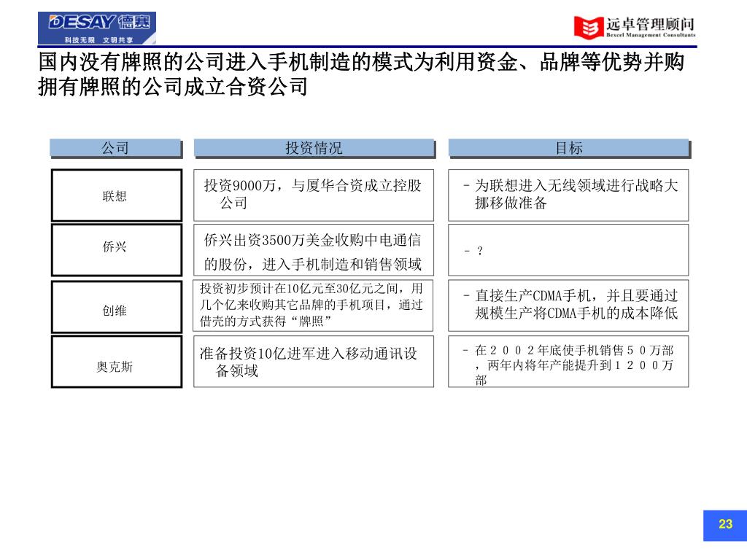The height and width of the screenshot is (560, 747).
Task: Click the text 侨兴出资3500万美金收购中电通信
Action: point(312,240)
